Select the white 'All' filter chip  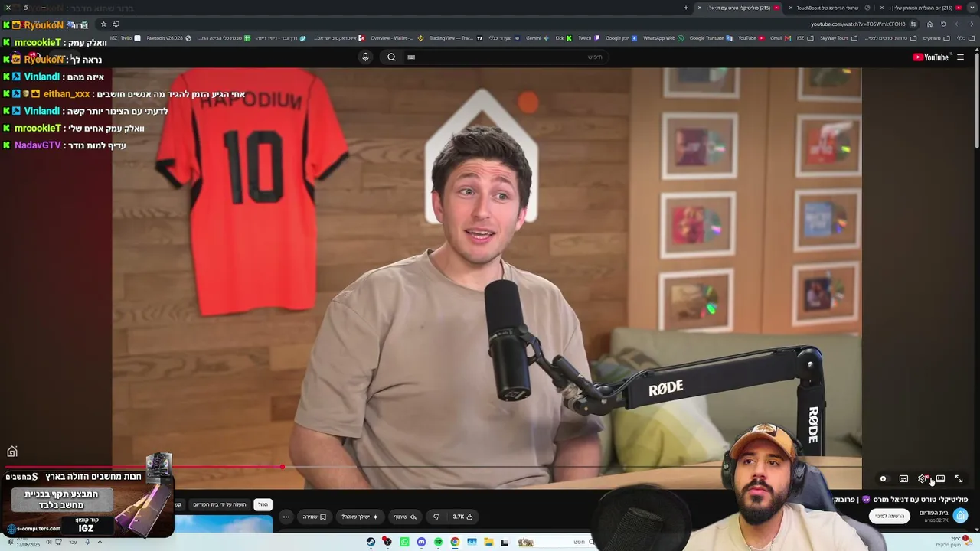click(x=263, y=504)
